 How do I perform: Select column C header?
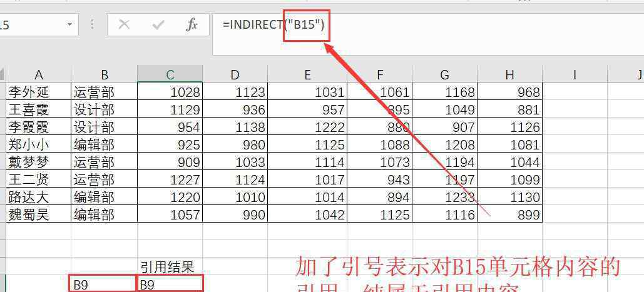[170, 74]
